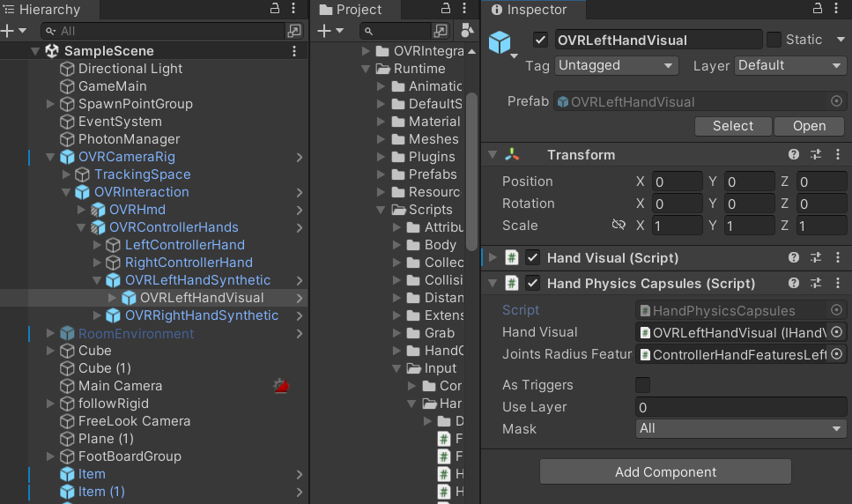This screenshot has width=852, height=504.
Task: Click the prefab Open button
Action: point(809,126)
